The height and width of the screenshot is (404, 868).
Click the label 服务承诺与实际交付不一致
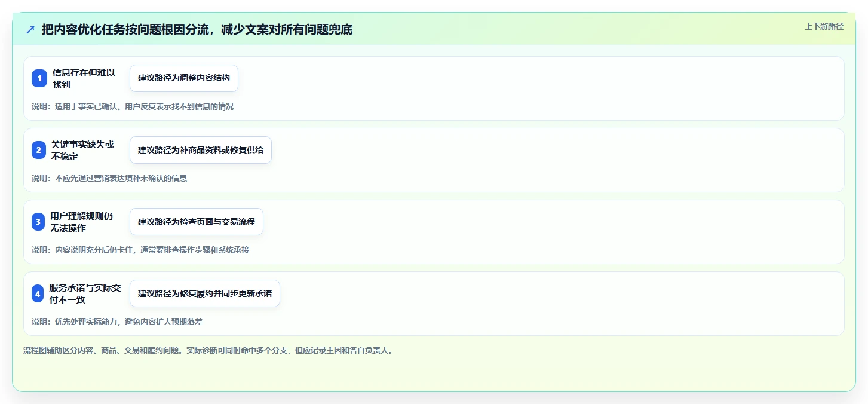(x=85, y=293)
